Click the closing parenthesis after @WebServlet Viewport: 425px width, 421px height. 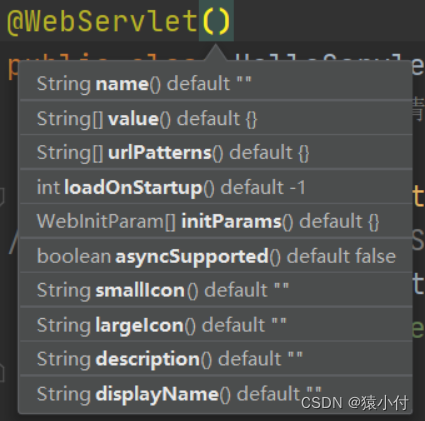pyautogui.click(x=225, y=21)
